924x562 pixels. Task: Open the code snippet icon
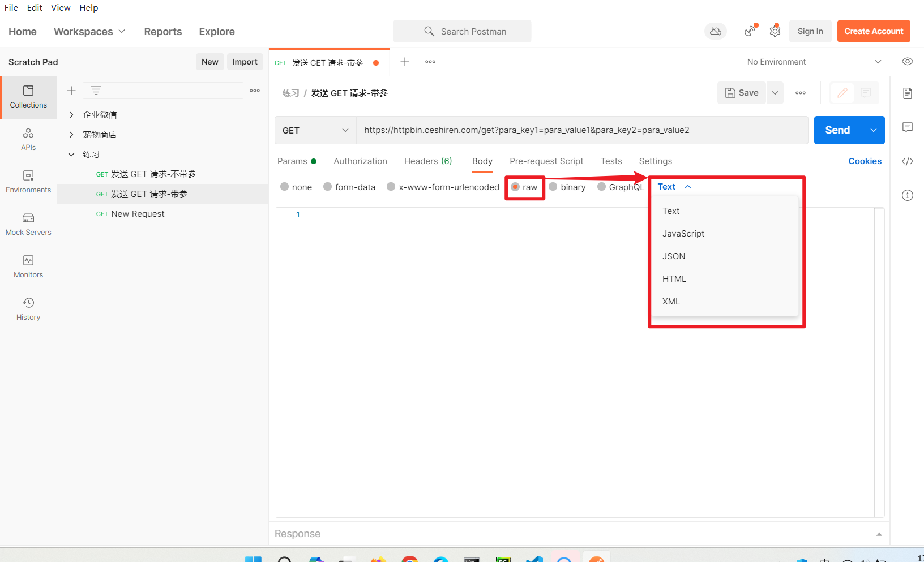point(908,161)
